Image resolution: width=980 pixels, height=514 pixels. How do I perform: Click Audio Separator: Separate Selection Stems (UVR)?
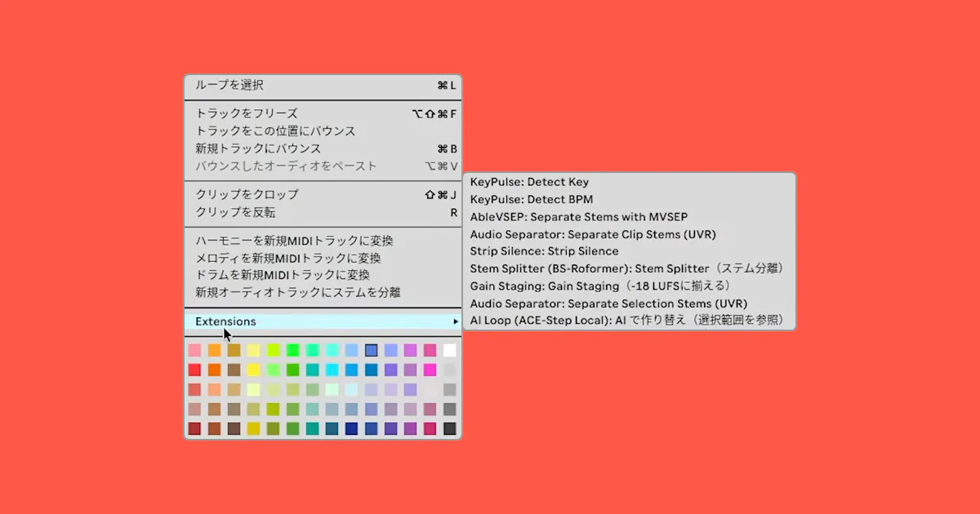click(x=629, y=304)
